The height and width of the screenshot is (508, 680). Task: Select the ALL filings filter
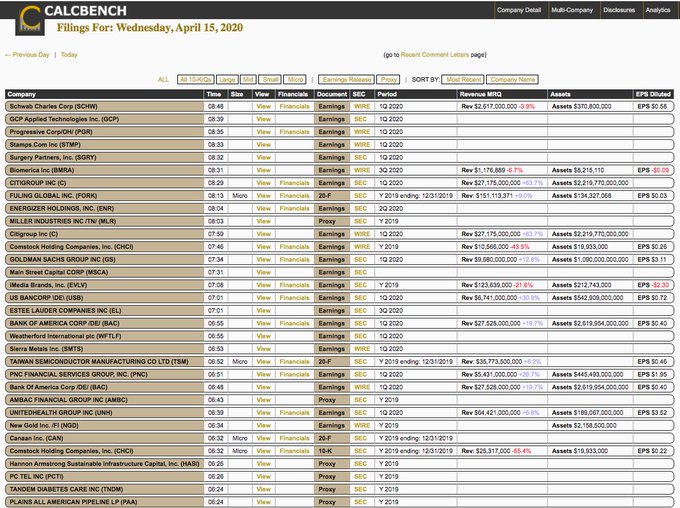(x=163, y=79)
